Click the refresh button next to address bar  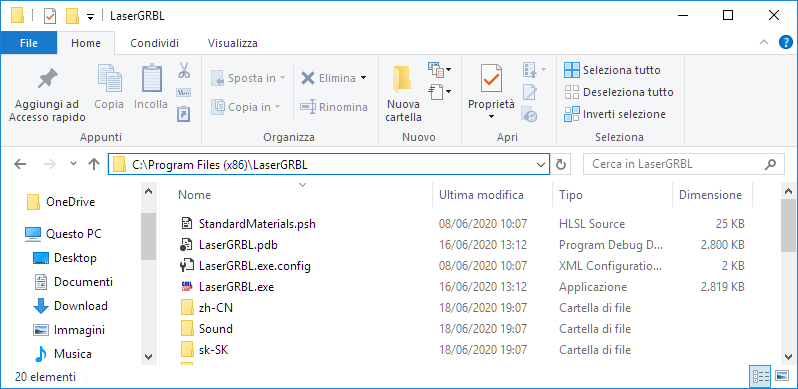click(561, 164)
